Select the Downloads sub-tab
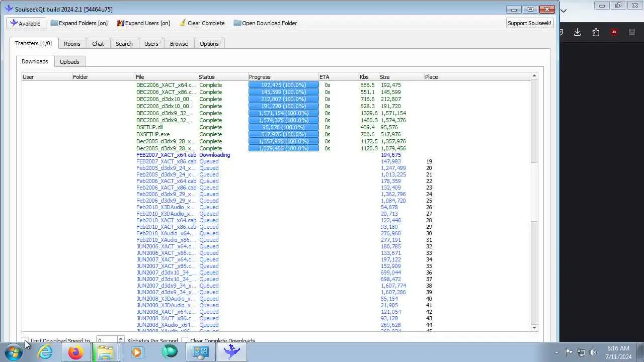644x362 pixels. pos(35,61)
